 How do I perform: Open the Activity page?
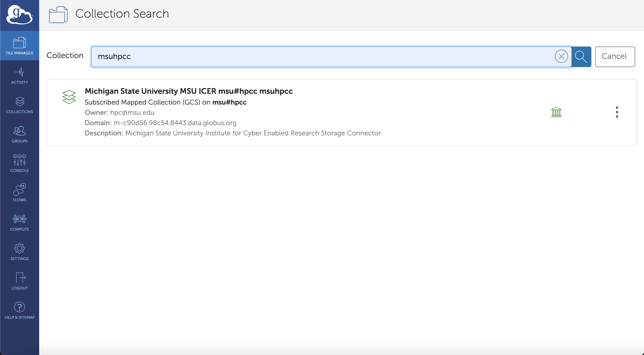click(20, 75)
